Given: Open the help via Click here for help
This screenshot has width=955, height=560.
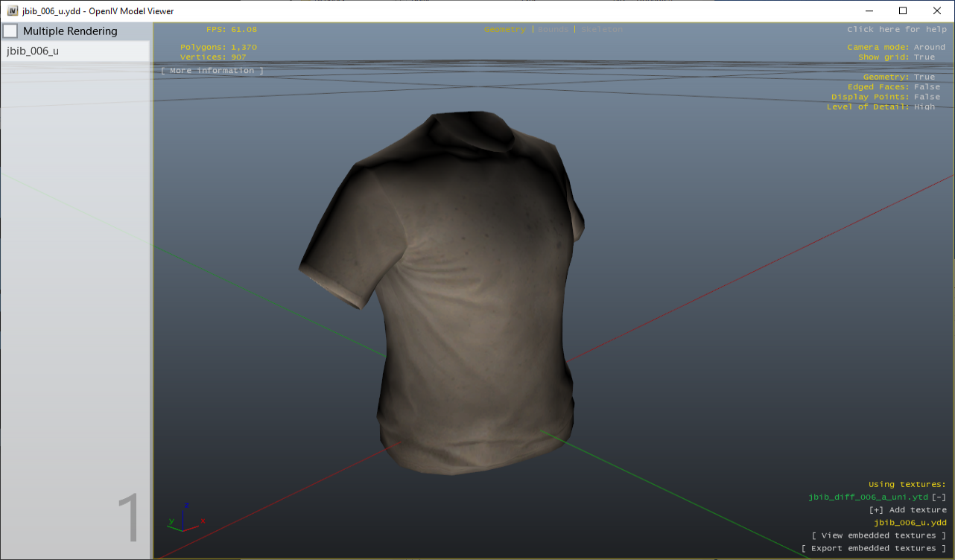Looking at the screenshot, I should click(896, 29).
